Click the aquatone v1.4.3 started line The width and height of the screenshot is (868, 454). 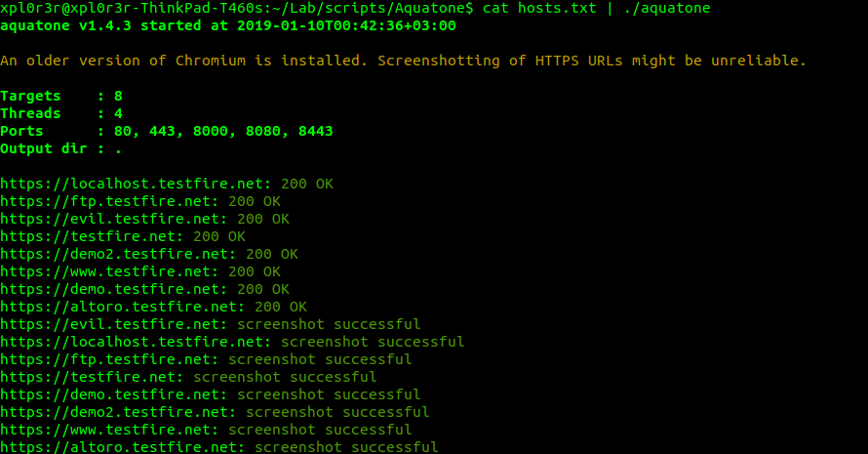228,26
